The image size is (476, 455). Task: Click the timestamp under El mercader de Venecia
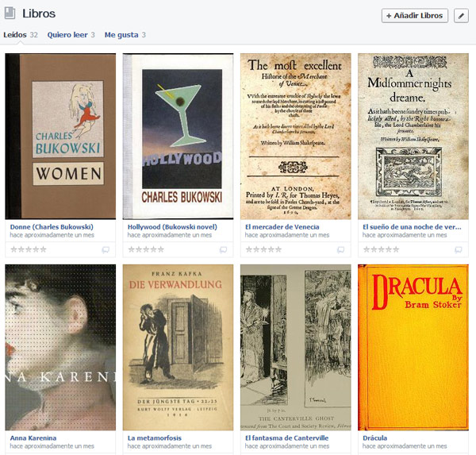[x=287, y=235]
